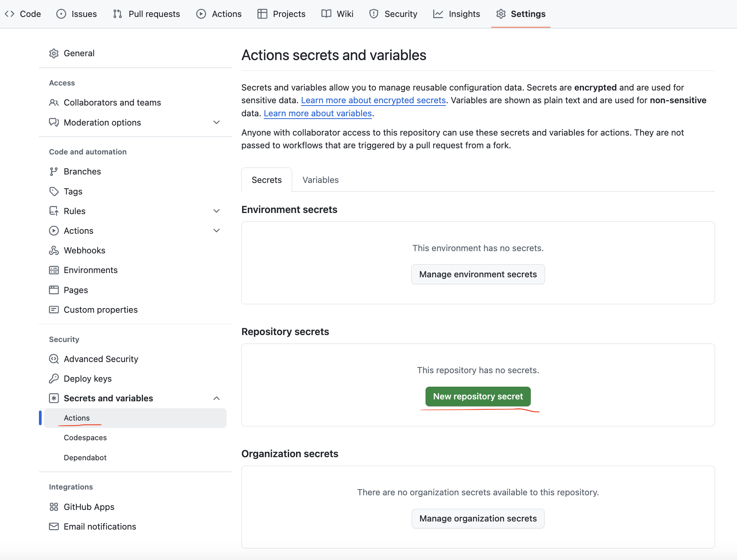737x560 pixels.
Task: Click the Advanced Security icon
Action: coord(54,359)
